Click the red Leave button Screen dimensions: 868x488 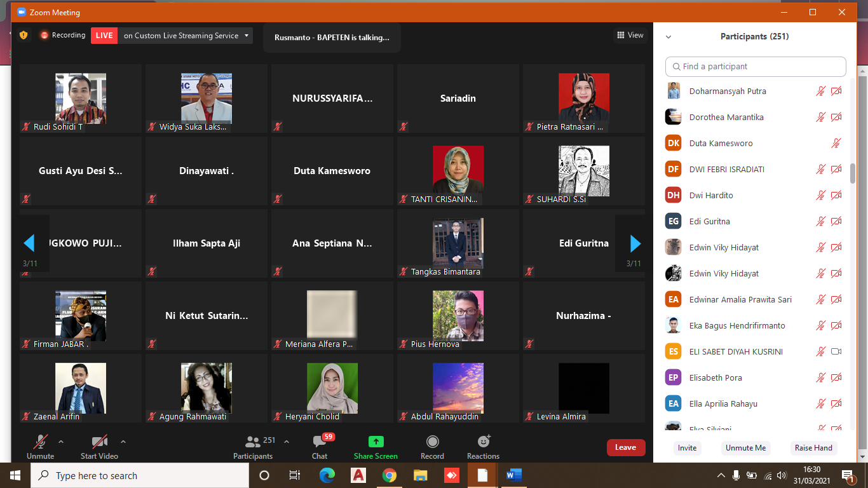(625, 447)
